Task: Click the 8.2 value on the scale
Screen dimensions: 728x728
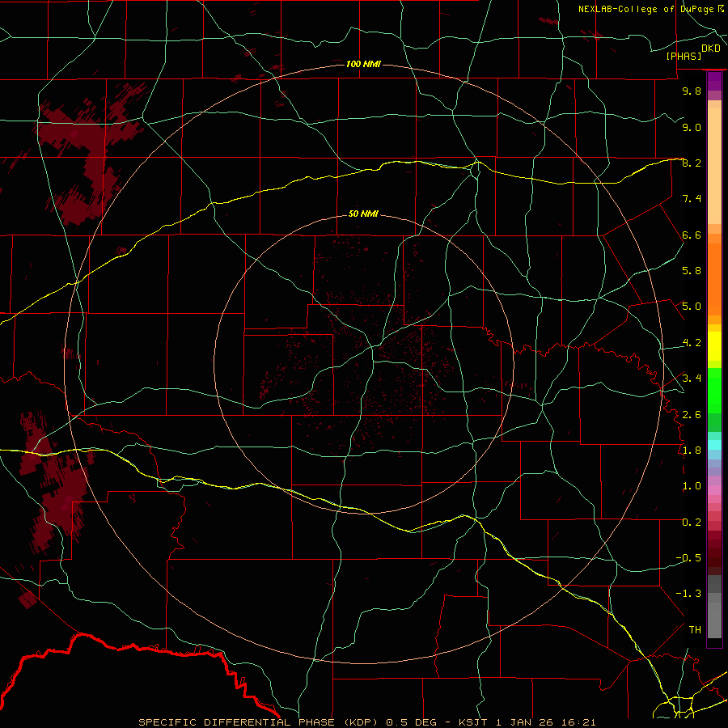Action: 692,163
